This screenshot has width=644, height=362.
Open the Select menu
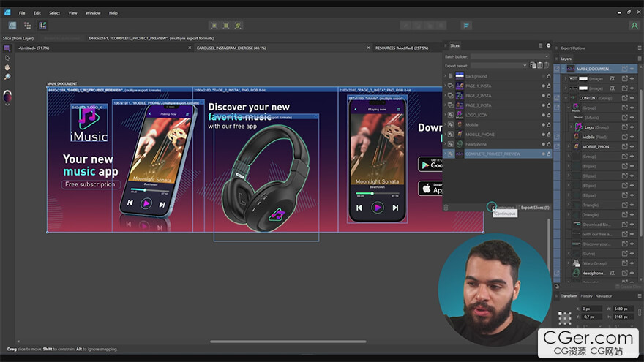(x=55, y=12)
